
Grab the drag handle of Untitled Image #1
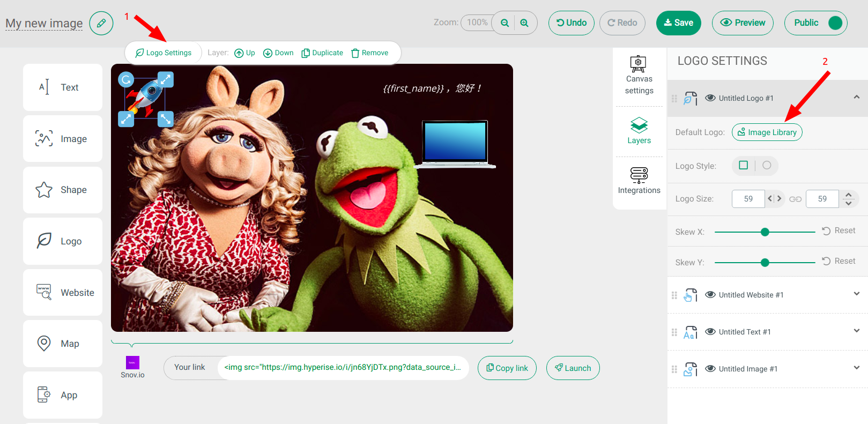pos(674,369)
